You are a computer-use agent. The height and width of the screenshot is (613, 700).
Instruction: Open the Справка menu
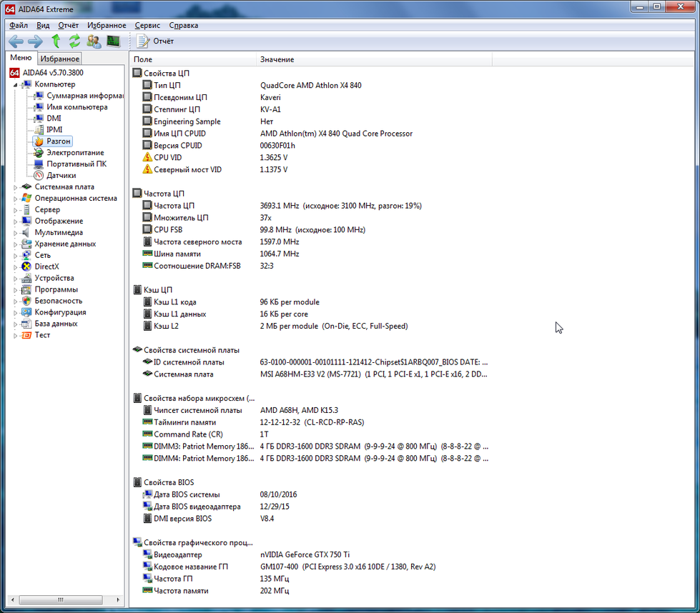coord(184,26)
